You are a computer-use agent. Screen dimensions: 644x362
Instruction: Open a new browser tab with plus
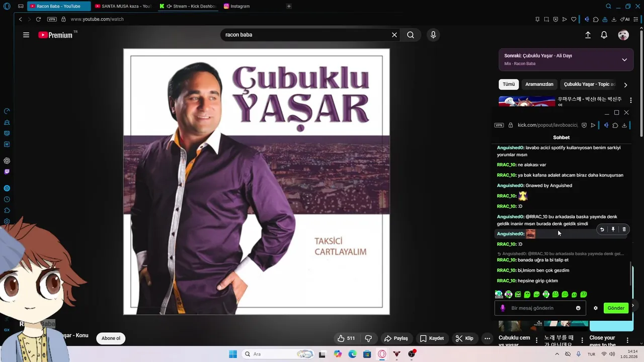pos(289,6)
